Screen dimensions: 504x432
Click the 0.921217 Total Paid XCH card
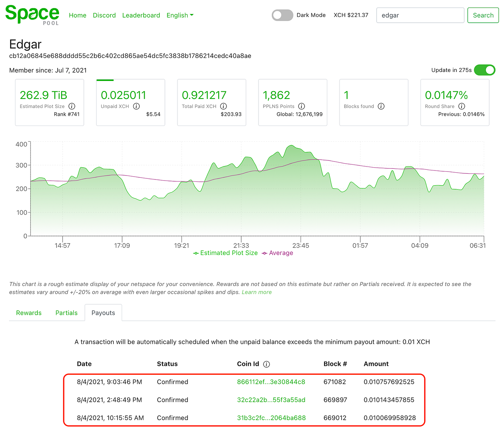[x=212, y=103]
